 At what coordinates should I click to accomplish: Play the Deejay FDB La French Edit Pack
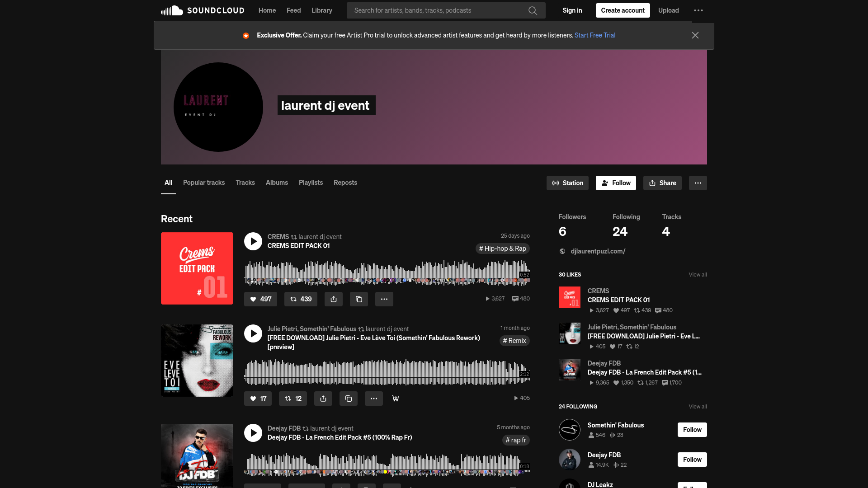click(253, 433)
